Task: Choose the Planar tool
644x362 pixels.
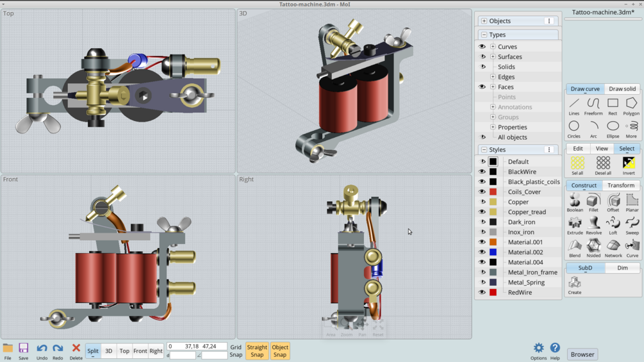Action: coord(632,202)
